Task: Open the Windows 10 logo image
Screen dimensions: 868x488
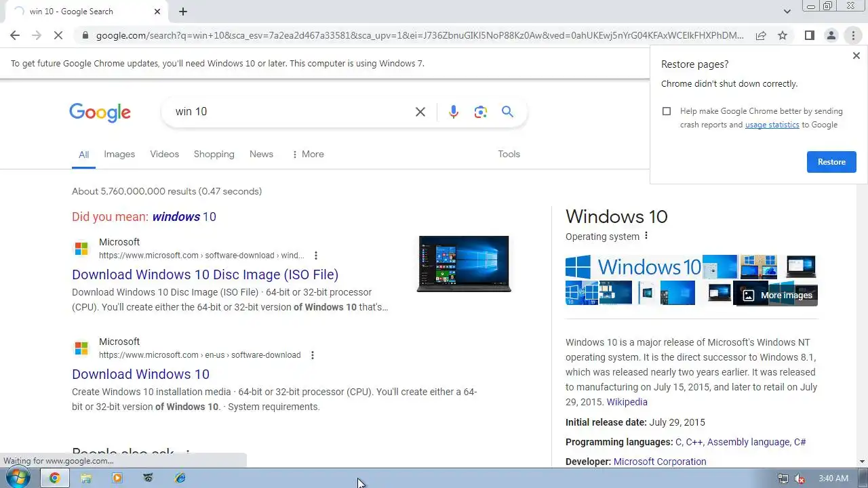Action: [x=633, y=267]
